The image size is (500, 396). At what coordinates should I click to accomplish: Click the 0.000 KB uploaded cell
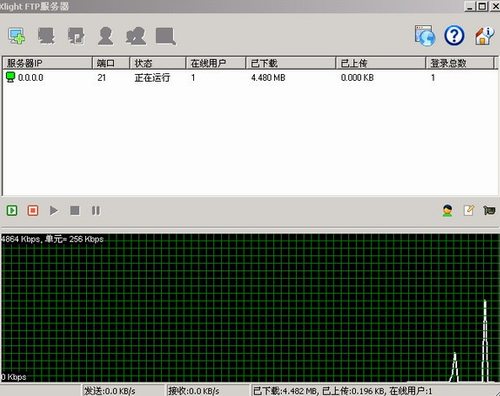[357, 78]
